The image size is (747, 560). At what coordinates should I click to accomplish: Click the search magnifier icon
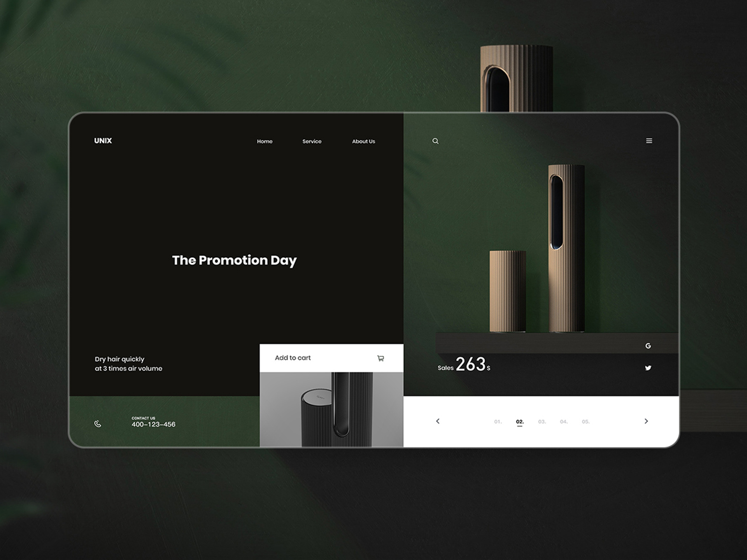436,141
